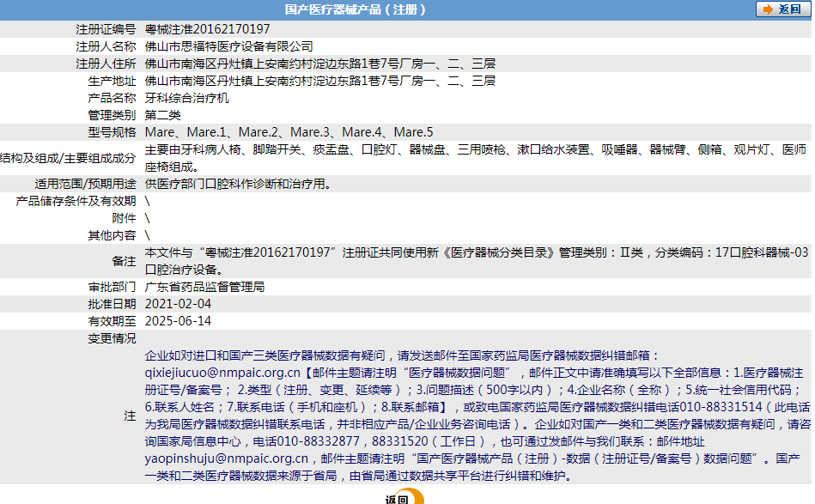Click label 注册证编号
Image resolution: width=815 pixels, height=504 pixels.
[106, 29]
